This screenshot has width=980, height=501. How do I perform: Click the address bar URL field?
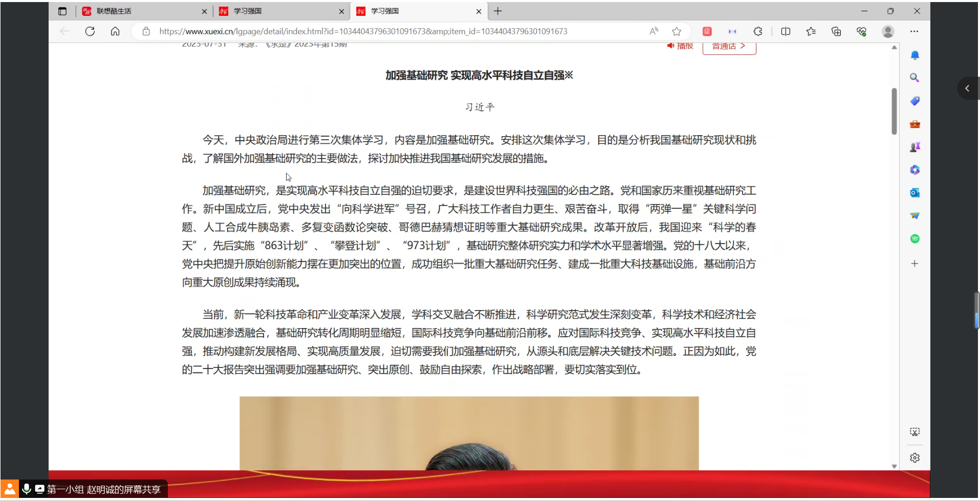(x=363, y=32)
